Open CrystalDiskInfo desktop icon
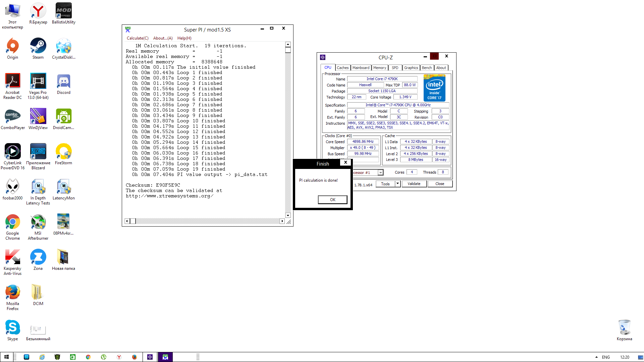Screen dimensions: 644x362 point(63,48)
